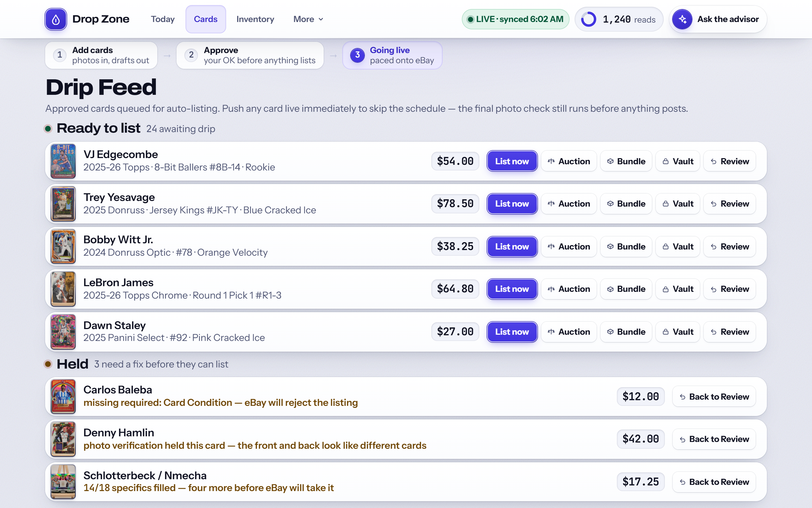Select step 3 Going live

coord(392,55)
